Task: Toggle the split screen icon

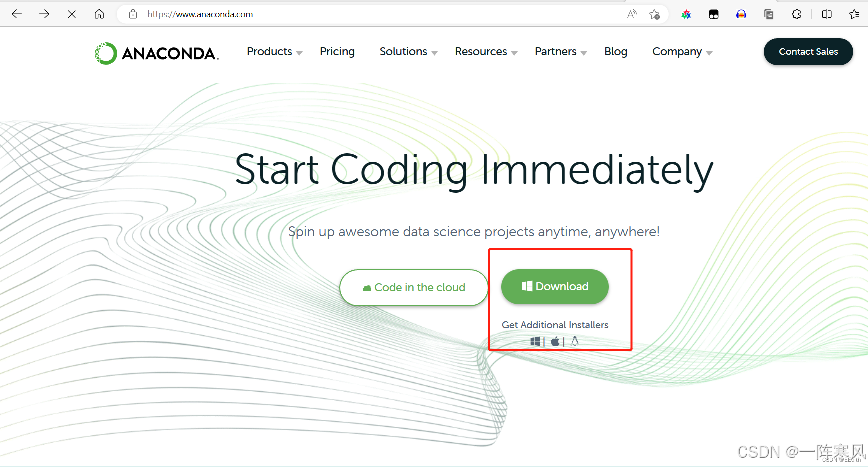Action: (827, 14)
